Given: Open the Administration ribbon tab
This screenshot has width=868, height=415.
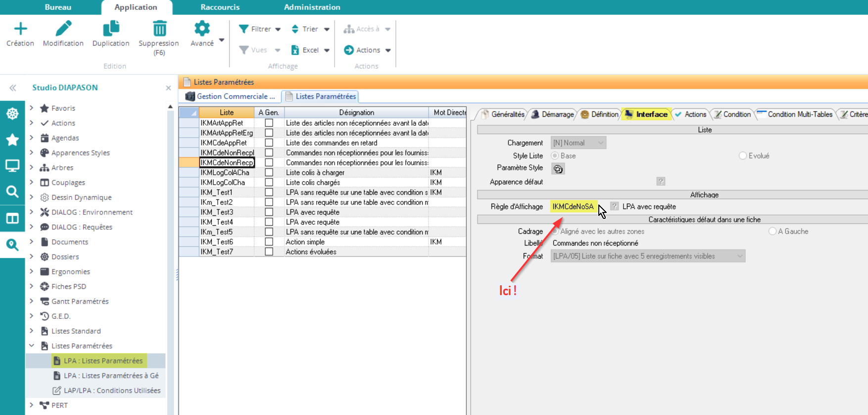Looking at the screenshot, I should [x=312, y=7].
